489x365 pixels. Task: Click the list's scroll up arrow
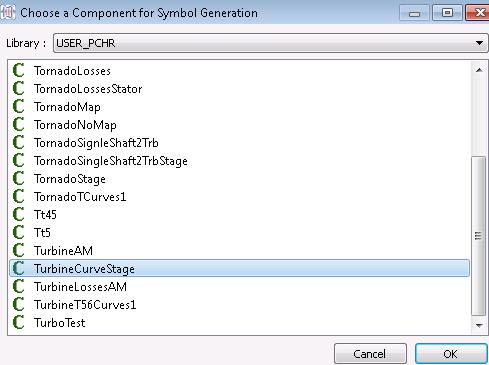pyautogui.click(x=479, y=70)
